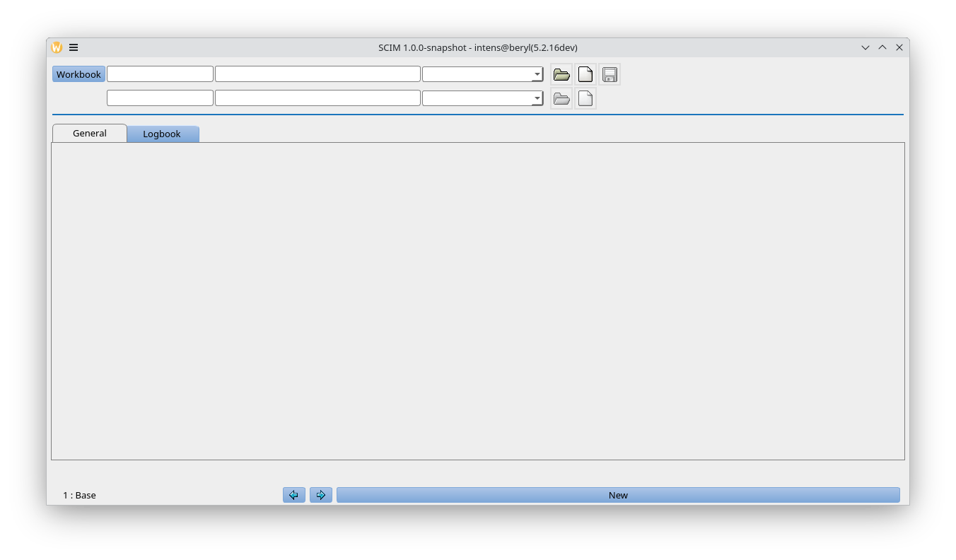Click new document icon in Workbook row
The height and width of the screenshot is (560, 956).
coord(585,74)
